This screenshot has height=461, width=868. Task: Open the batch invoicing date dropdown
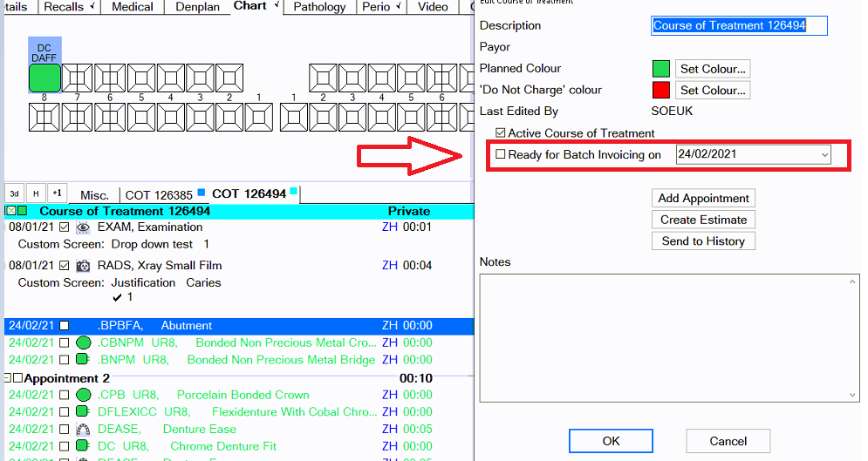824,155
